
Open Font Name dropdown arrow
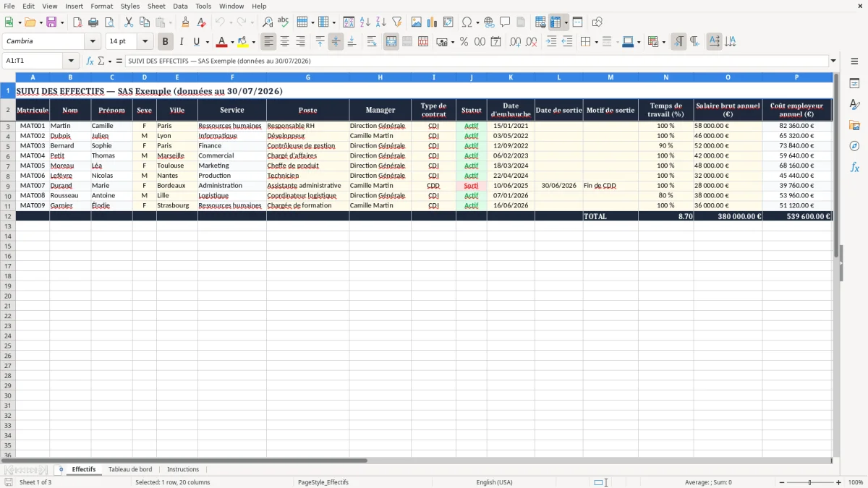point(93,42)
